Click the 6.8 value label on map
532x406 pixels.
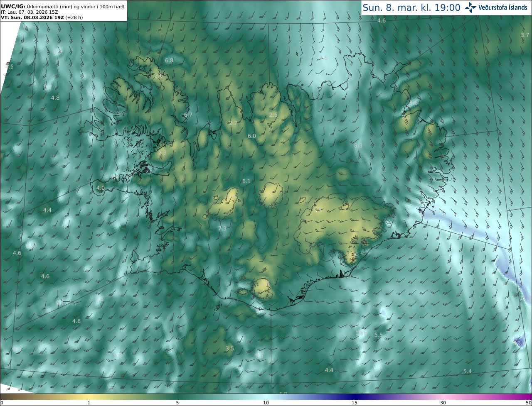point(169,61)
